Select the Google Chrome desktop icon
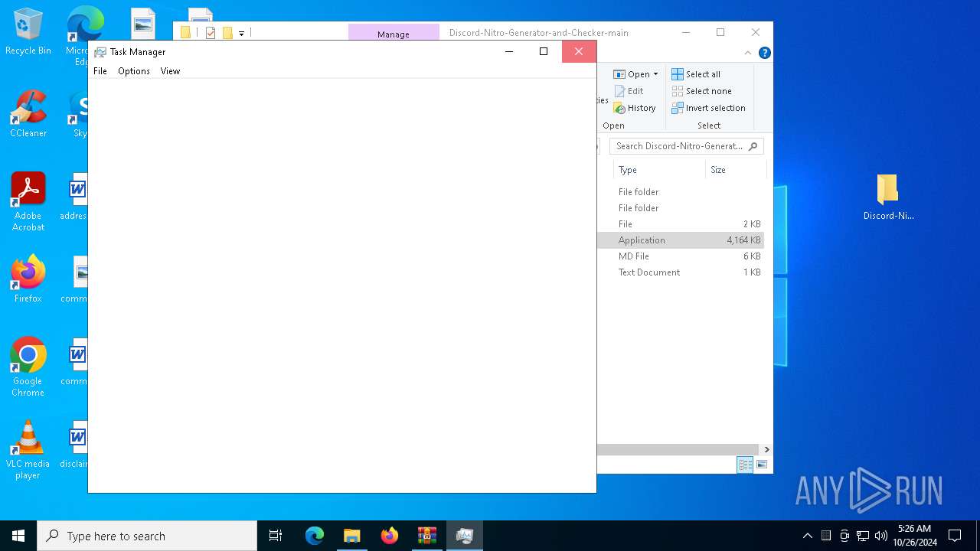Screen dimensions: 980x551 28,367
